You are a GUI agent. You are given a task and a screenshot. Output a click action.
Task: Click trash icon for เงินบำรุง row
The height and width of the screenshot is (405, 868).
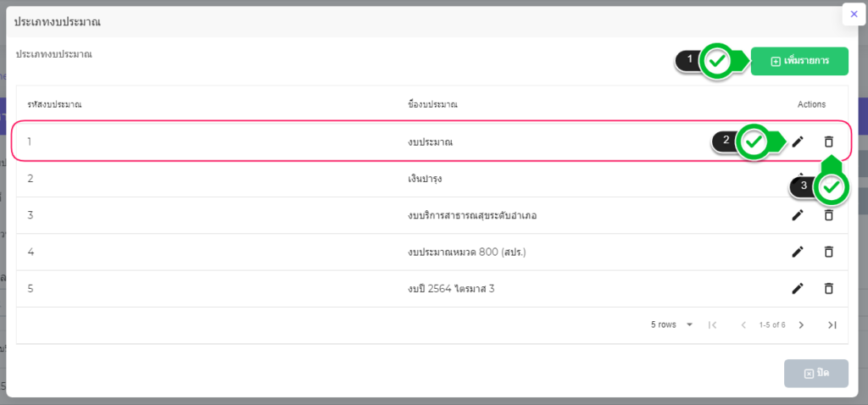coord(829,179)
